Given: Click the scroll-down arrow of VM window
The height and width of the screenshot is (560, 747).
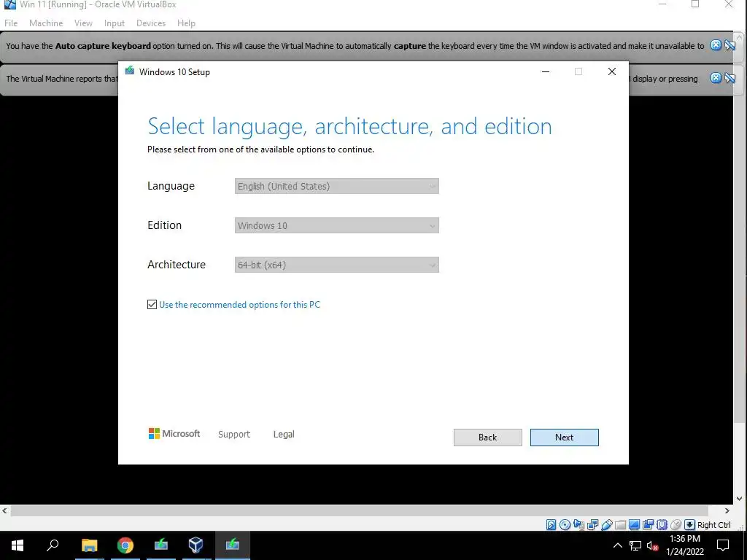Looking at the screenshot, I should click(739, 499).
